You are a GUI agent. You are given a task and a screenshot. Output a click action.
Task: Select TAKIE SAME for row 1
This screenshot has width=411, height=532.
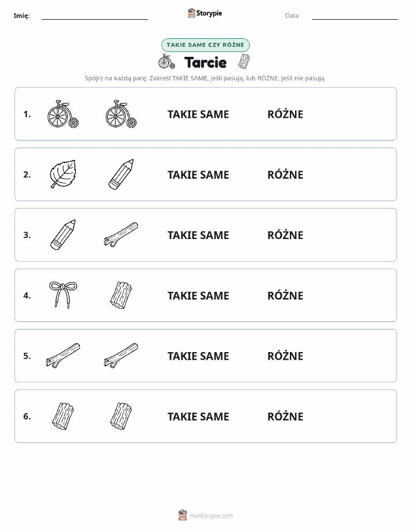pyautogui.click(x=198, y=114)
